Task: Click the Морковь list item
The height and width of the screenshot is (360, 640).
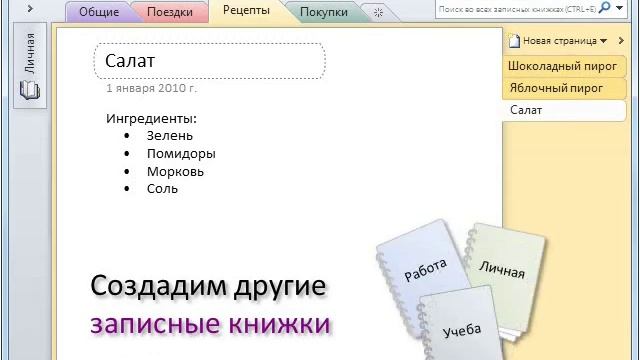Action: 175,171
